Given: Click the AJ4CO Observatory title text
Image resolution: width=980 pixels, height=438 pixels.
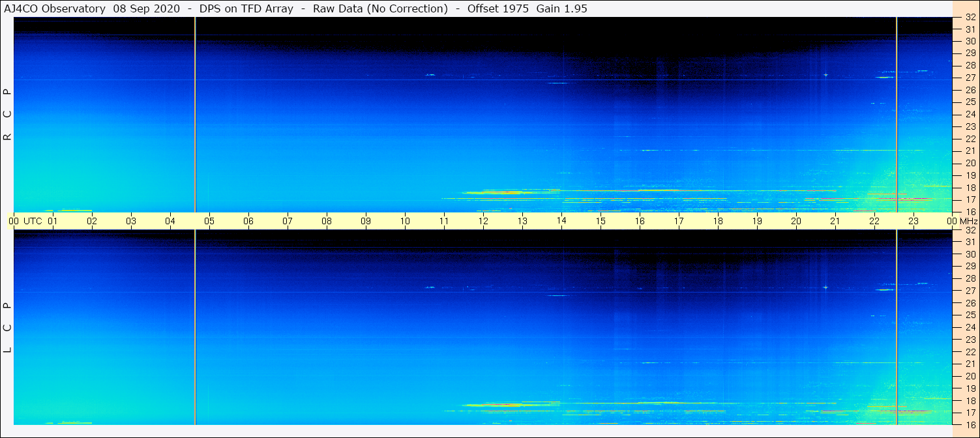Looking at the screenshot, I should pos(54,9).
